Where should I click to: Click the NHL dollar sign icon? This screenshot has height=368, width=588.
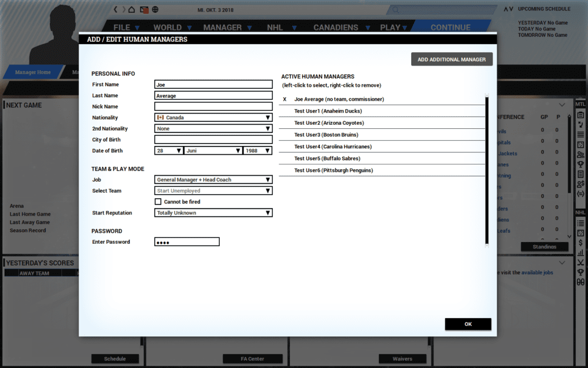click(581, 243)
